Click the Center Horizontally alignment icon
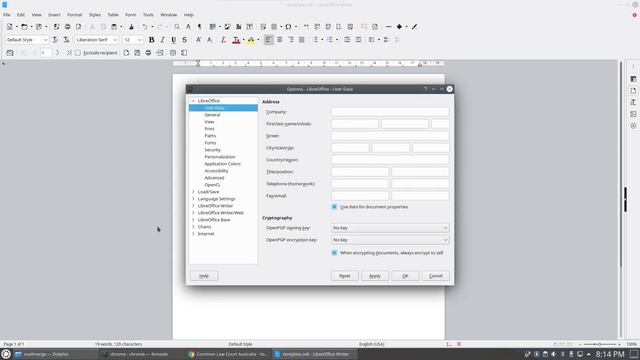 280,40
